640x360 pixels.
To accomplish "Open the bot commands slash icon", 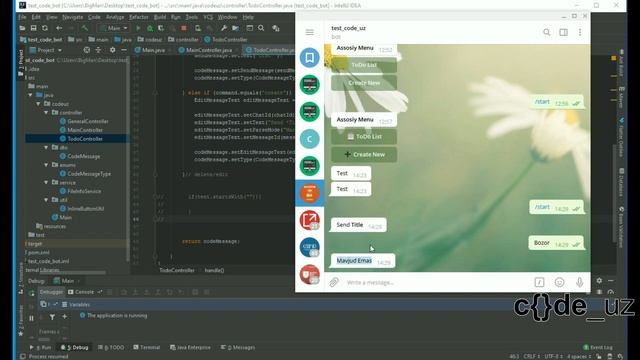I will [x=539, y=282].
